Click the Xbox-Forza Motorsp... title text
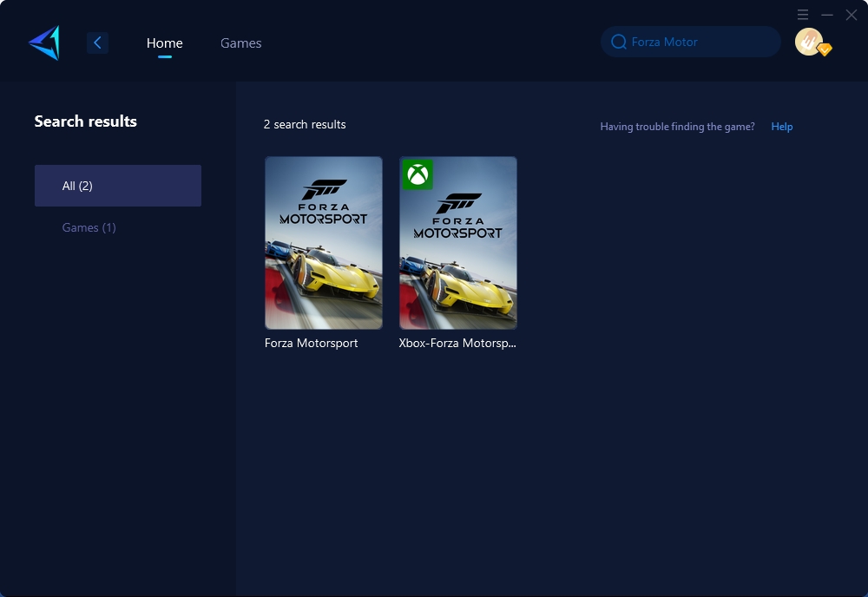The width and height of the screenshot is (868, 597). (x=457, y=343)
